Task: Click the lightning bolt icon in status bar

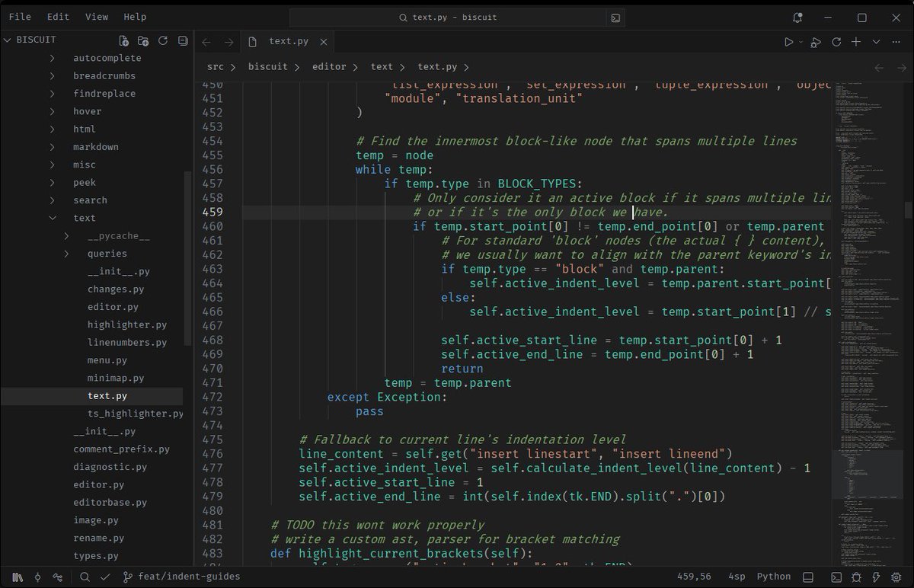Action: coord(876,577)
